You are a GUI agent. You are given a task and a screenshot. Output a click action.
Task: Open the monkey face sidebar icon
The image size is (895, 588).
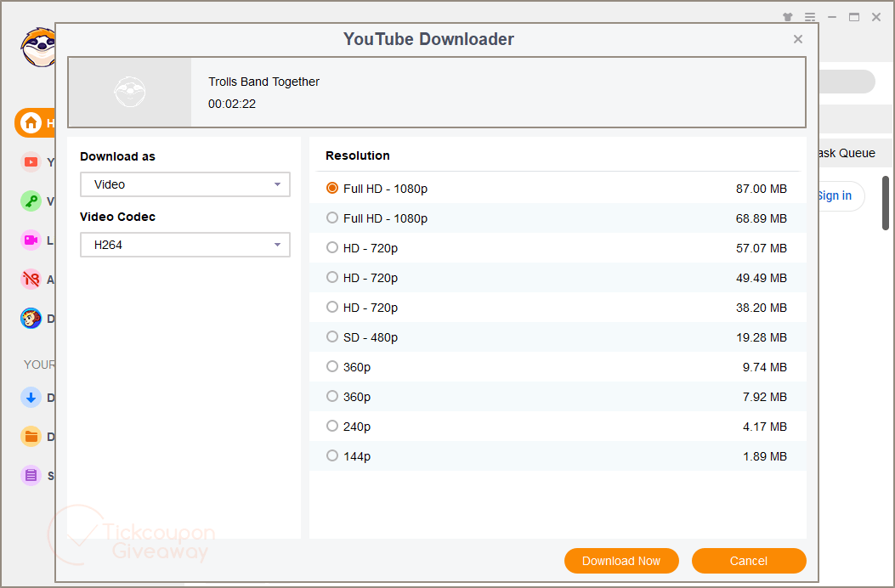tap(31, 319)
